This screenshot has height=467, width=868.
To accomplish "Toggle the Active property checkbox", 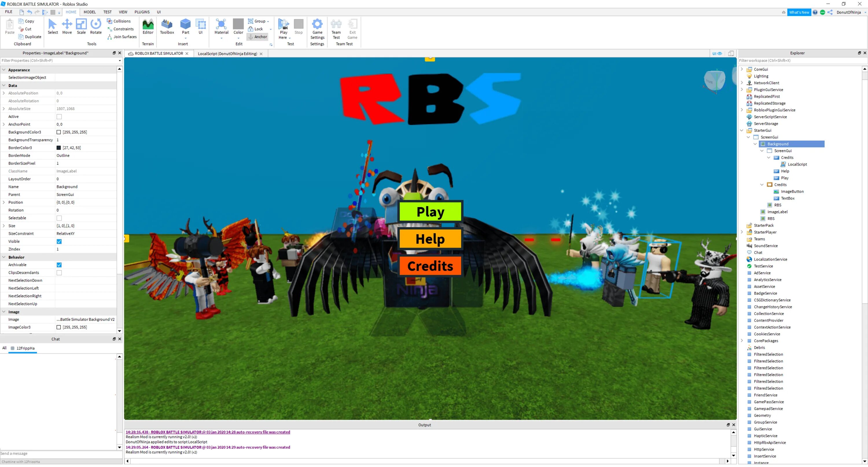I will coord(59,117).
